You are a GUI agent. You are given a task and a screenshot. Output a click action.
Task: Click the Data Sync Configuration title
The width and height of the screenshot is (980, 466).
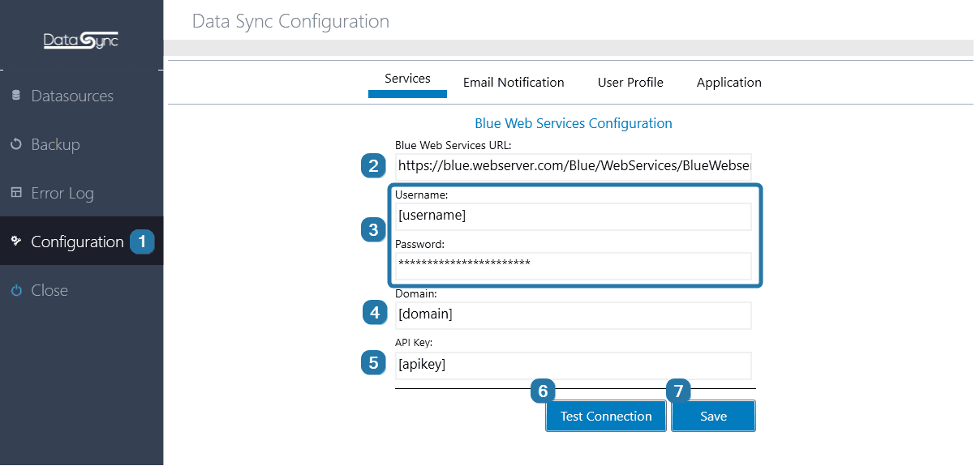tap(290, 21)
